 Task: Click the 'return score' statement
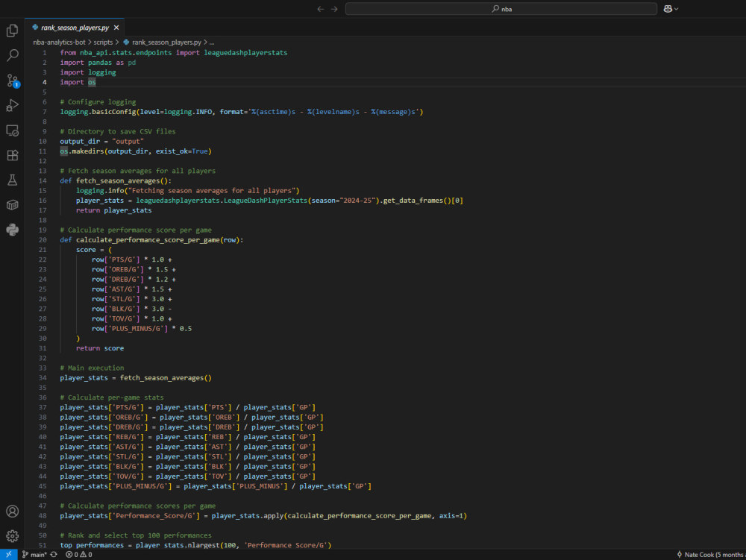[100, 348]
